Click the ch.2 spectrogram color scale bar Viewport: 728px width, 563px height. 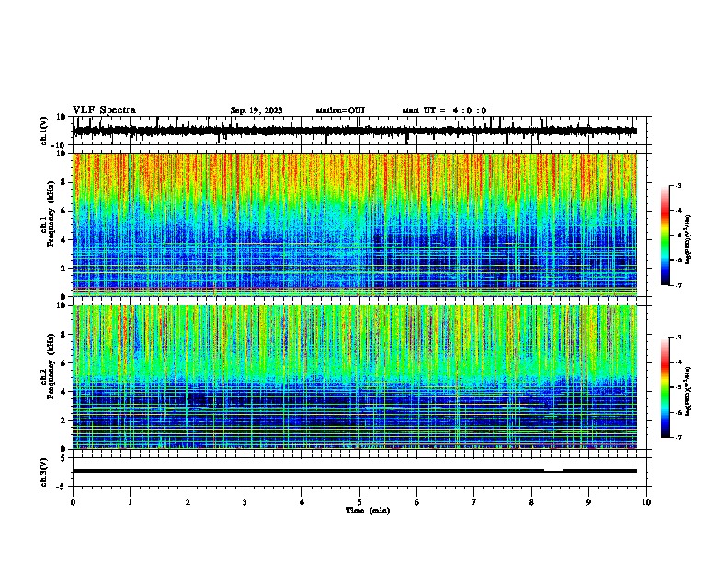[665, 387]
